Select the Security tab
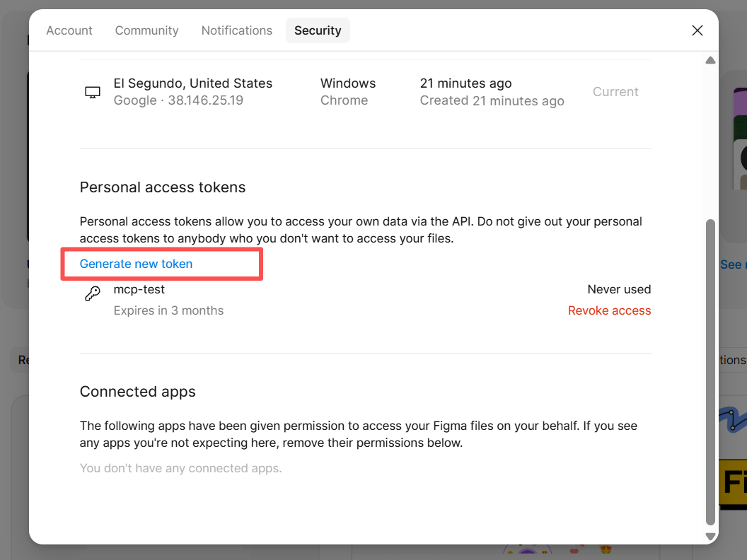 pos(318,30)
